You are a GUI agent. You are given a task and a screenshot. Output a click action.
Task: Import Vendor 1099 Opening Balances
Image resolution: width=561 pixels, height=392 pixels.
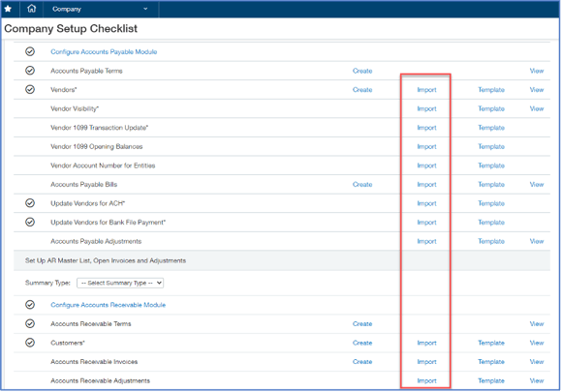[x=427, y=146]
